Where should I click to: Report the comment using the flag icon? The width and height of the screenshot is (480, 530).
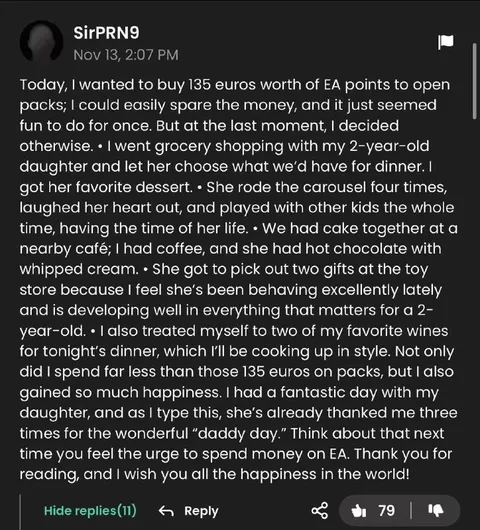coord(446,42)
